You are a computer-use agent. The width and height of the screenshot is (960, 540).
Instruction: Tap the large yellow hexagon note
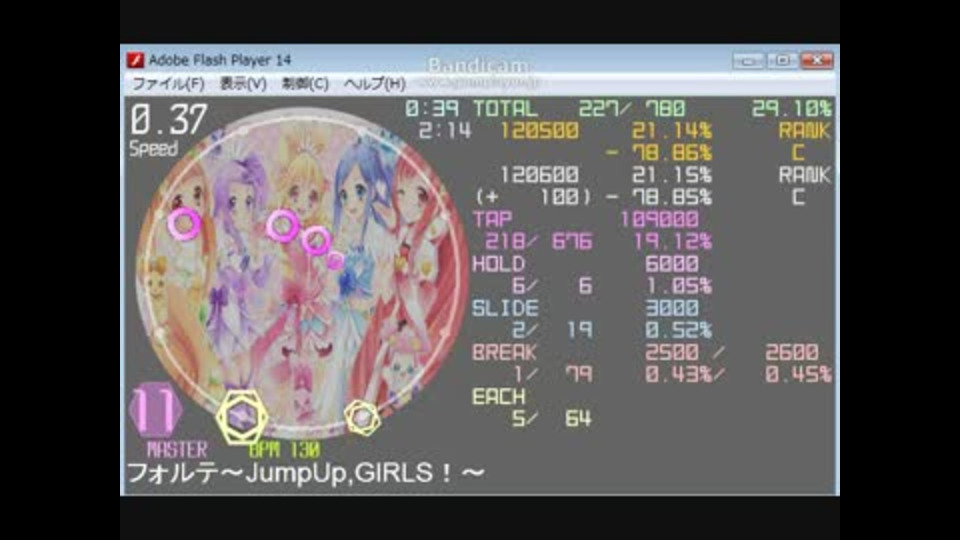(x=242, y=418)
